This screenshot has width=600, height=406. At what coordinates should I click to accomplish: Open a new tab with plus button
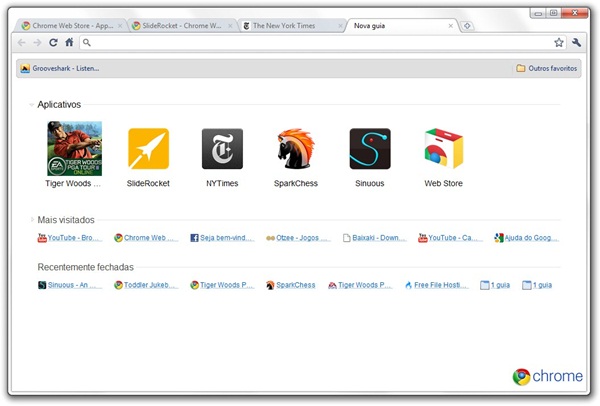coord(467,26)
